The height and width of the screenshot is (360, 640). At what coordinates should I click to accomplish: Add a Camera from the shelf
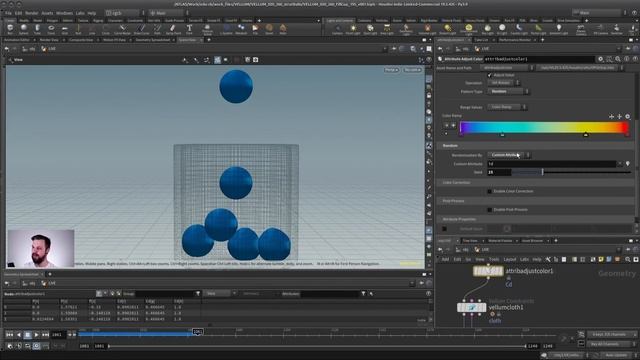tap(337, 29)
